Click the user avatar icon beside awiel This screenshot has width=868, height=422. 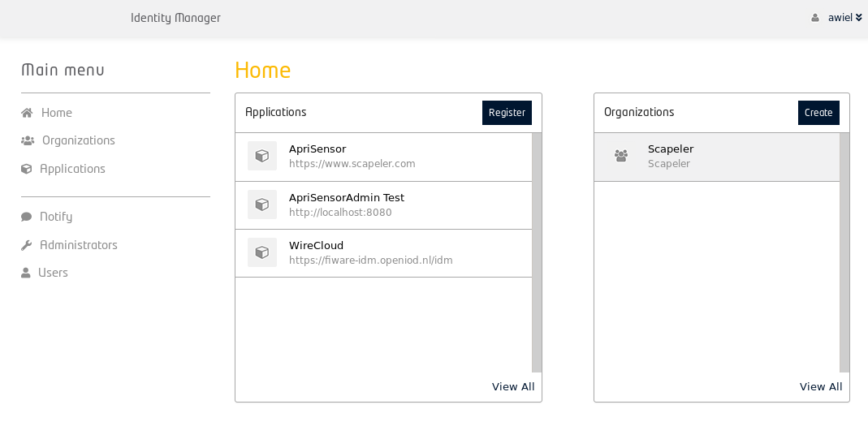pos(815,18)
